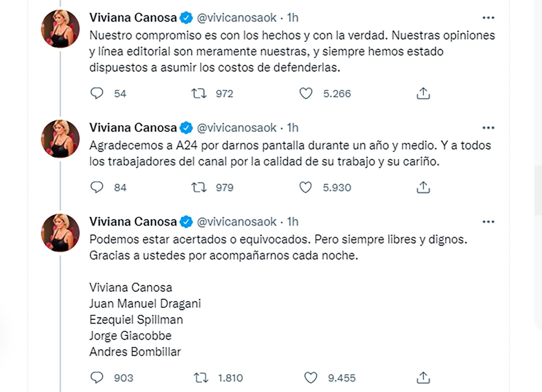Open the 1h timestamp of the last tweet

[293, 222]
